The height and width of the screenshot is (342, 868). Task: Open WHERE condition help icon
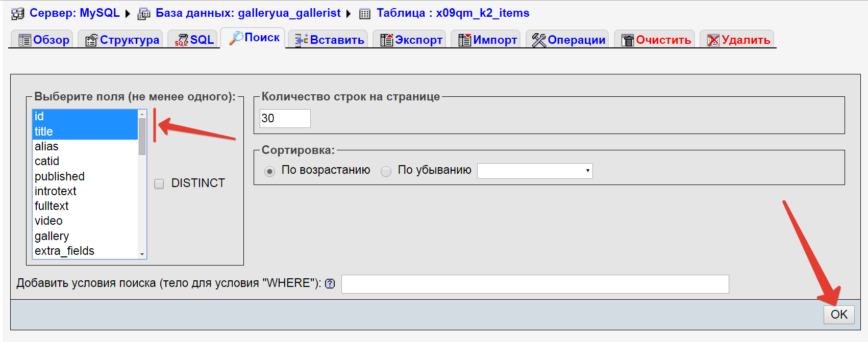click(330, 284)
